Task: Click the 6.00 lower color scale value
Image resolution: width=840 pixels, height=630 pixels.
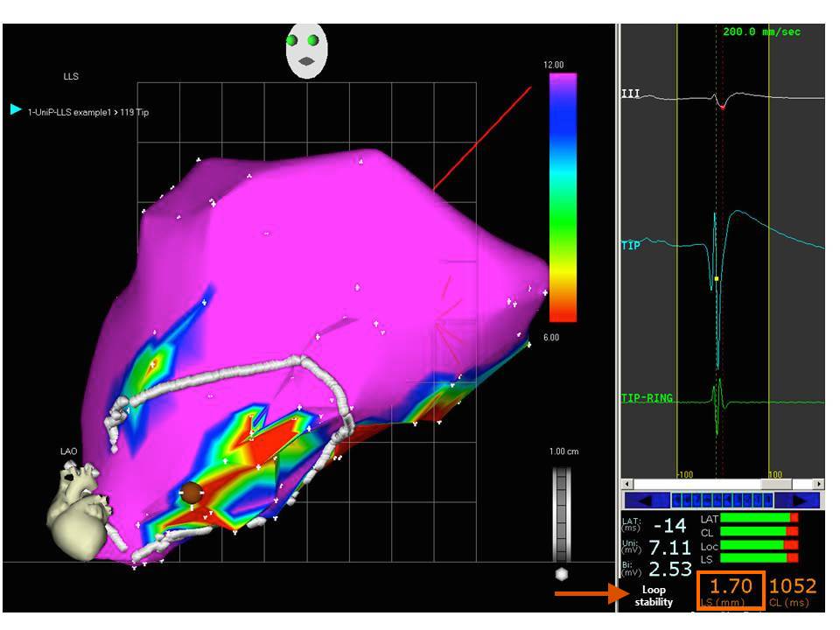Action: [x=551, y=338]
